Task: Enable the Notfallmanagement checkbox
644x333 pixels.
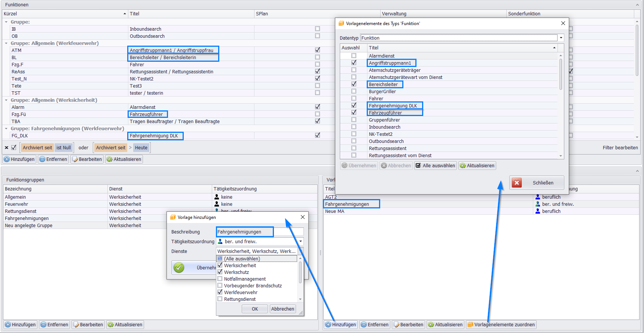Action: tap(220, 279)
